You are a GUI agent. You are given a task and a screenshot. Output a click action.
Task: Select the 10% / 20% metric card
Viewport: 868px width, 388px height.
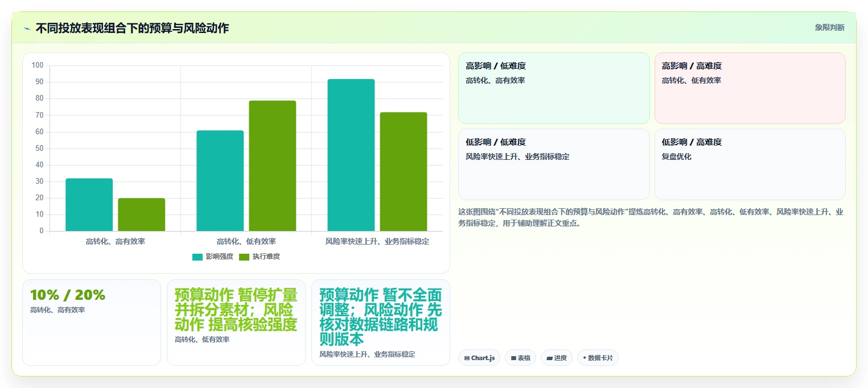92,323
